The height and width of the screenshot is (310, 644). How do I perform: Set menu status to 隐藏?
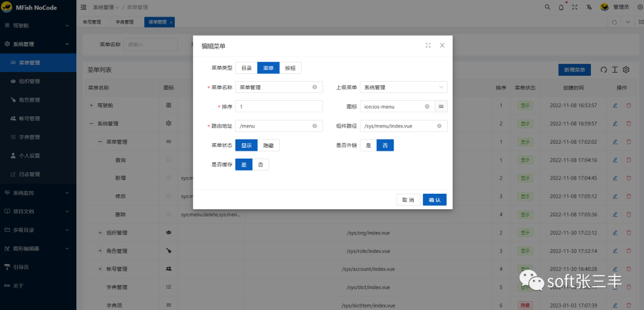pyautogui.click(x=268, y=145)
